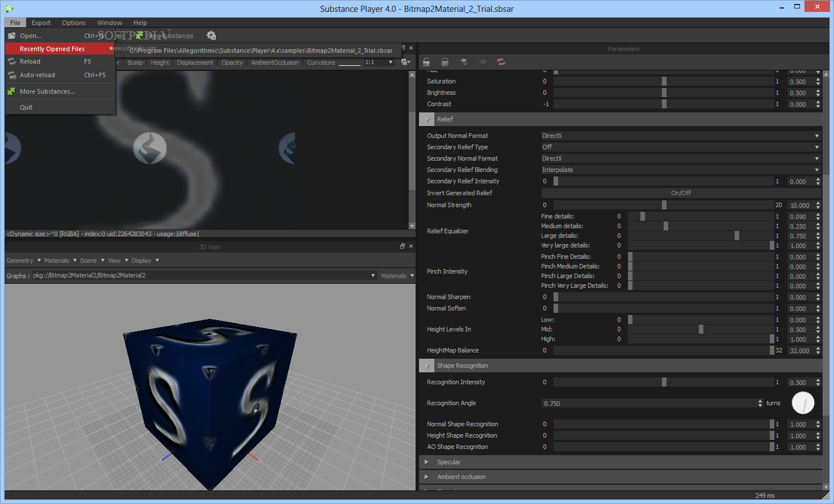Close the 2D View panel

[x=411, y=48]
